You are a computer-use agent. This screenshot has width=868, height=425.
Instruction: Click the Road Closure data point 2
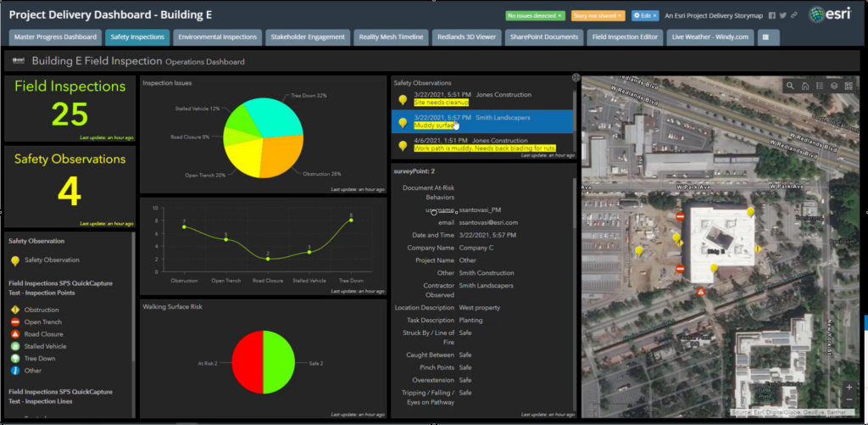268,259
